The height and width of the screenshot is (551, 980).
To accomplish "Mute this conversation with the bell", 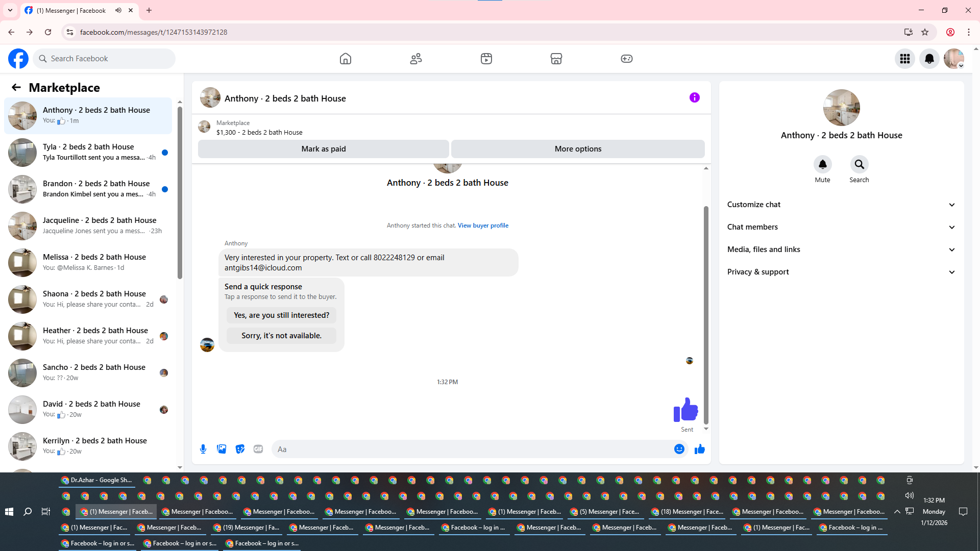I will (x=822, y=165).
